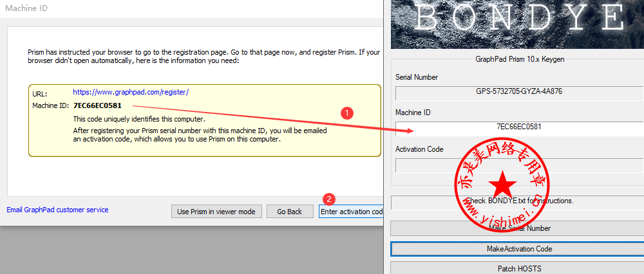The image size is (644, 274).
Task: Click the Enter activation code button
Action: click(351, 212)
